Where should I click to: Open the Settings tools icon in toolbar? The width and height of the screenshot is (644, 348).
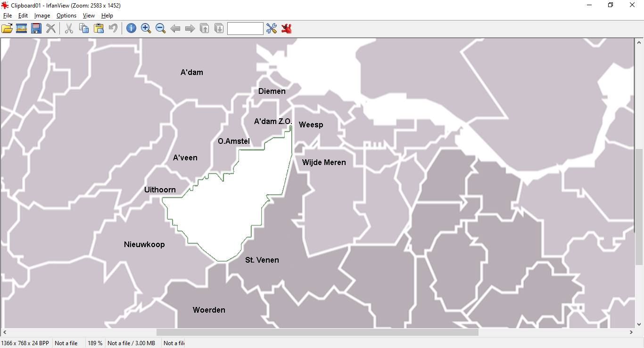point(272,28)
